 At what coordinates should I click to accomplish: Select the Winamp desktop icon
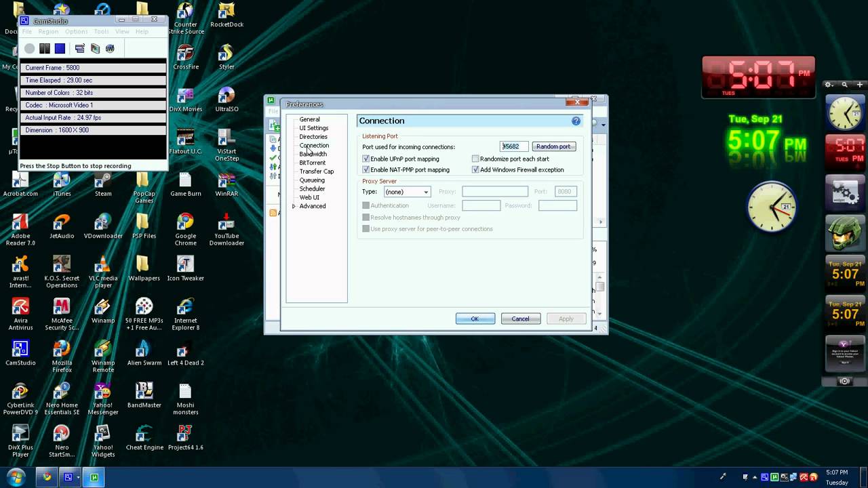103,310
